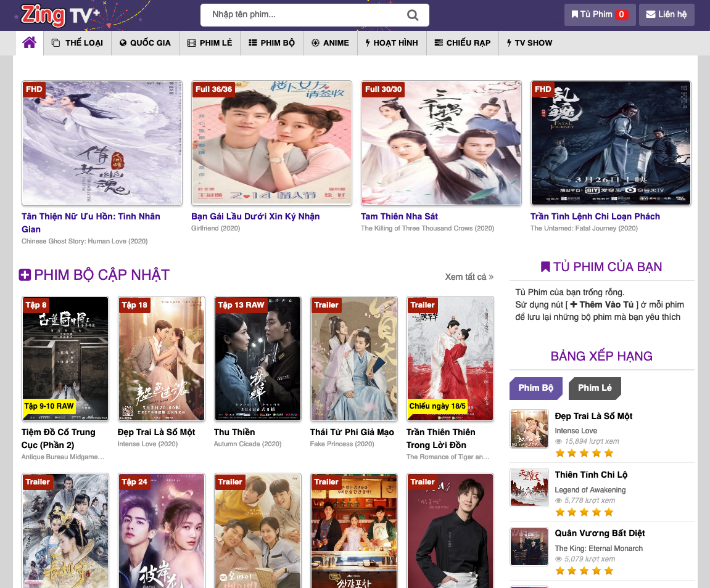Click The King: Eternal Monarch ranking thumbnail
710x588 pixels.
[529, 546]
